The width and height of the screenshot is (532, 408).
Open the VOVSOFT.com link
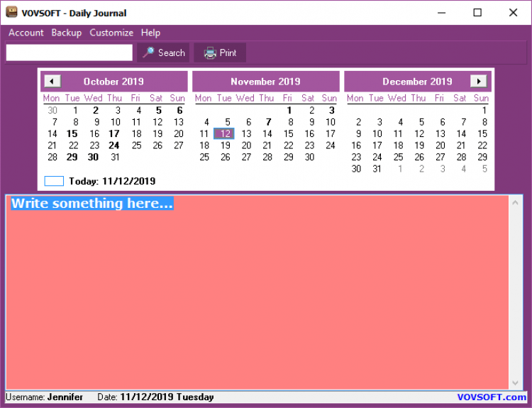click(x=492, y=397)
